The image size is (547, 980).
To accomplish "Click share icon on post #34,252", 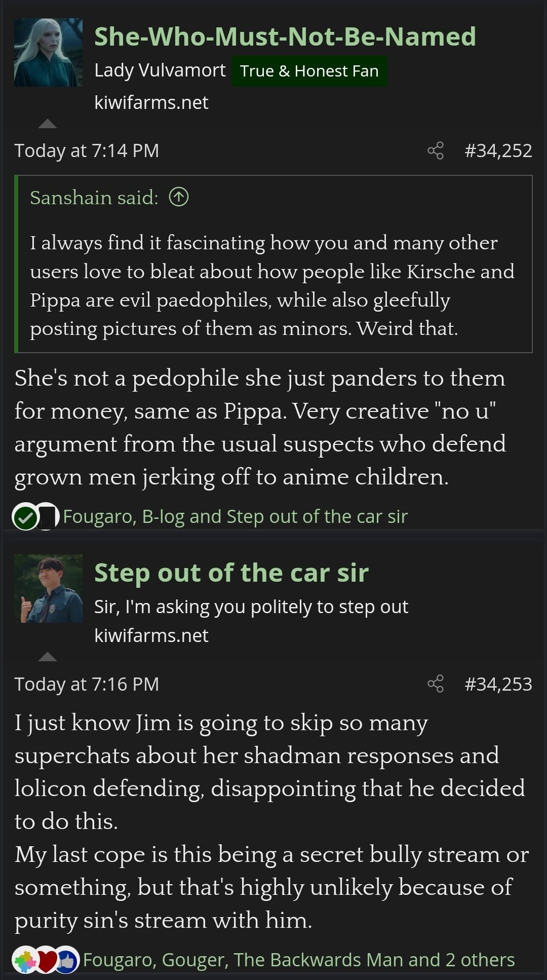I will pos(436,150).
